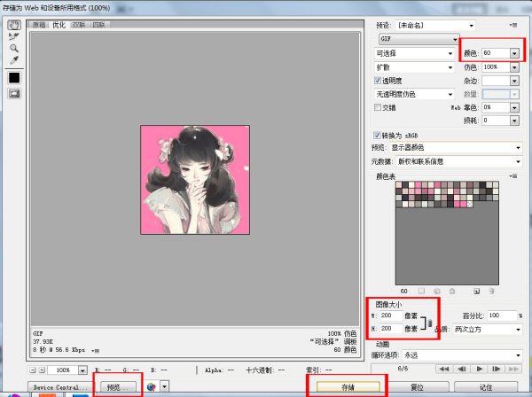
Task: Enable the 交错 interlaced checkbox
Action: pos(378,107)
